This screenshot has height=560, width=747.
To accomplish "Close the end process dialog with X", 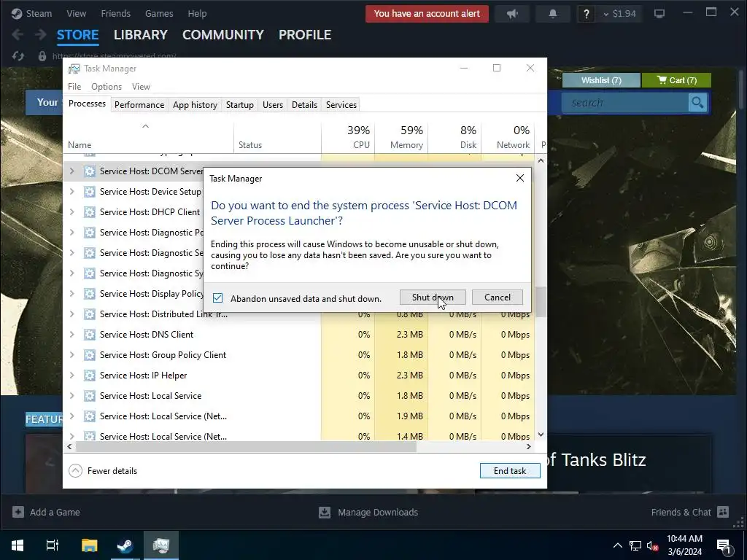I will [x=519, y=178].
